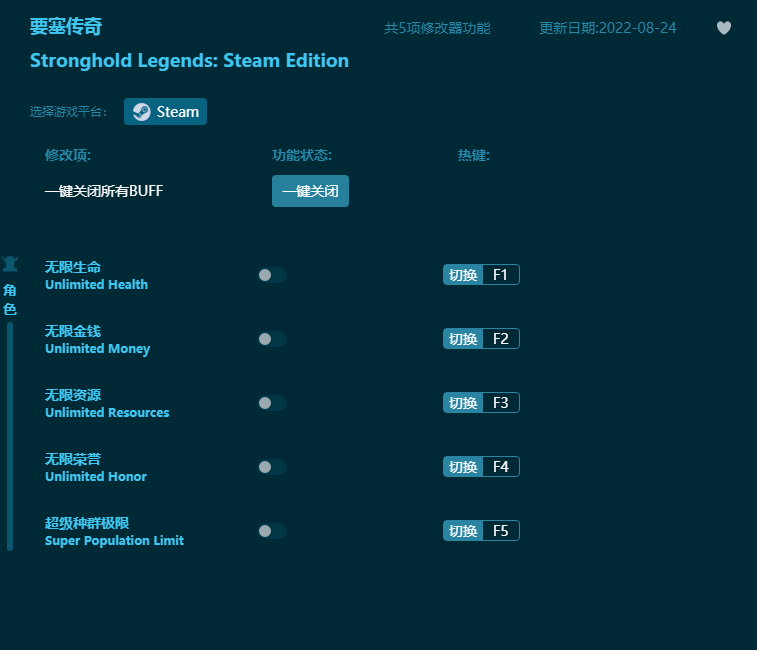The image size is (757, 650).
Task: Click the 要塞传奇 game title
Action: [x=66, y=27]
